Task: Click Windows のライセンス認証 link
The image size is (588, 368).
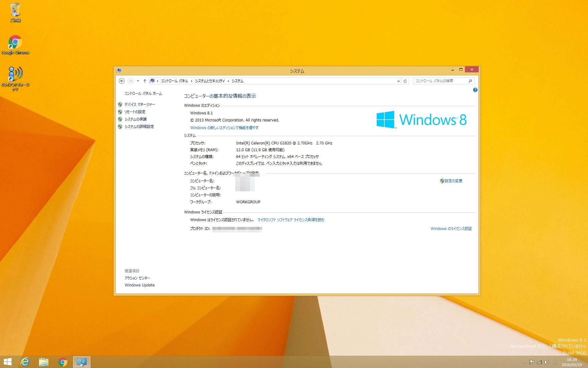Action: tap(451, 229)
